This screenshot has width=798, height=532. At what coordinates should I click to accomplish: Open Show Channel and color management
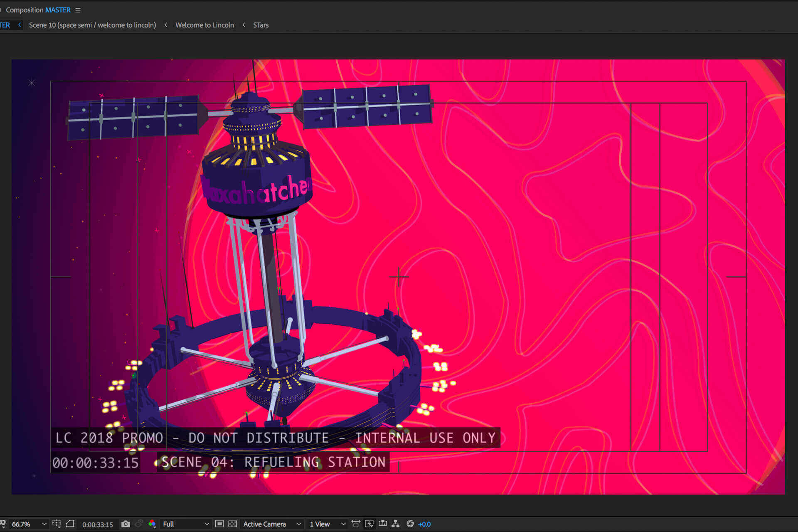coord(152,524)
